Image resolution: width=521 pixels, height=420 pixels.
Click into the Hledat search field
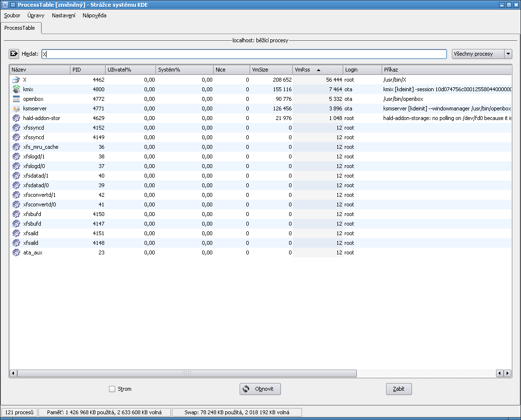click(x=244, y=54)
